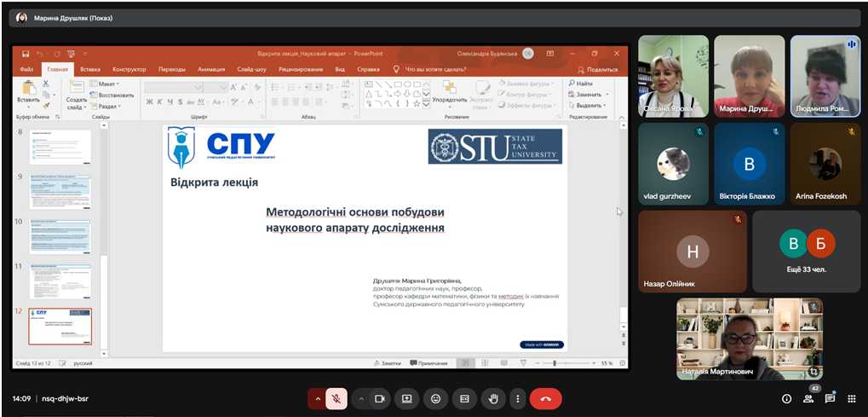The image size is (868, 417).
Task: Click Примечания comments button in status bar
Action: point(429,363)
